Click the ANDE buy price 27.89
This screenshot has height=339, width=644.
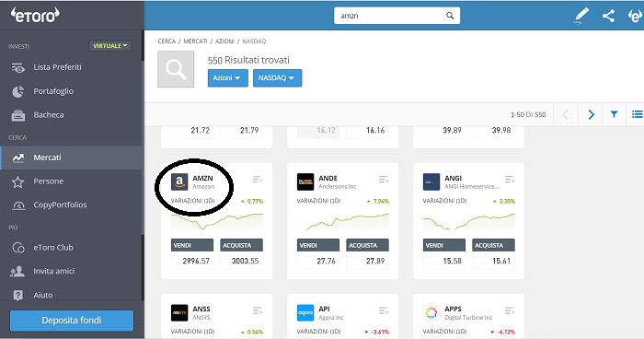(x=375, y=261)
